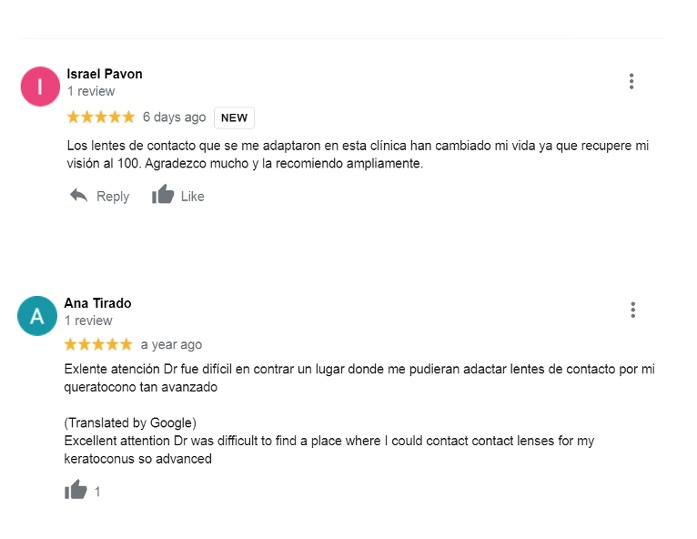Viewport: 697px width, 539px height.
Task: Toggle thumbs-up on Ana Tirado's review
Action: click(76, 490)
